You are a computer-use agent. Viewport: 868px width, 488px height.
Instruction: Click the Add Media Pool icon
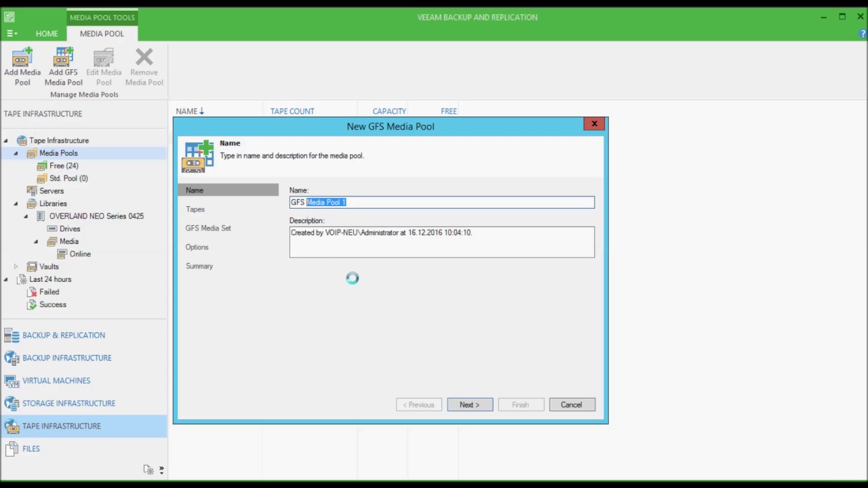pyautogui.click(x=22, y=56)
